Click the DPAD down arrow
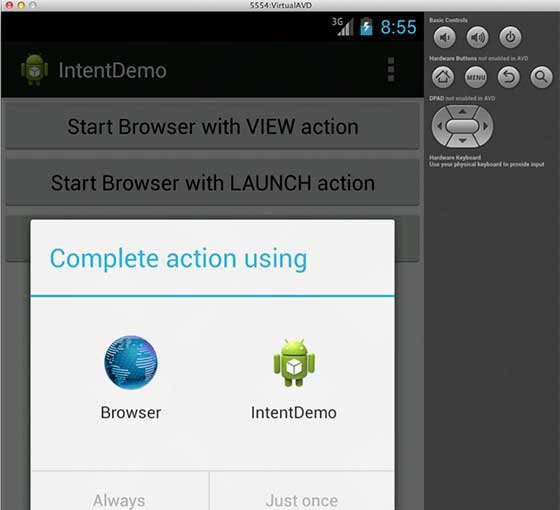Viewport: 560px width, 510px height. tap(462, 140)
